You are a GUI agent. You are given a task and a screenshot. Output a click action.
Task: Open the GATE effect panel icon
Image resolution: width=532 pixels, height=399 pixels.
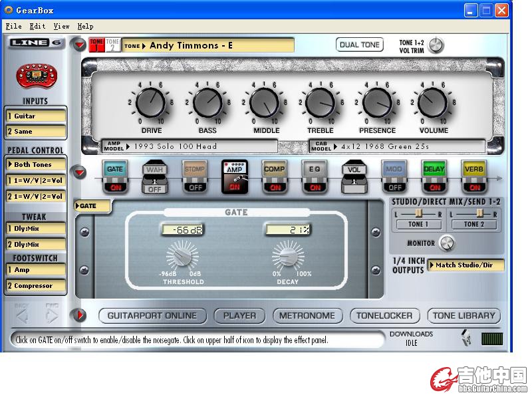click(115, 169)
